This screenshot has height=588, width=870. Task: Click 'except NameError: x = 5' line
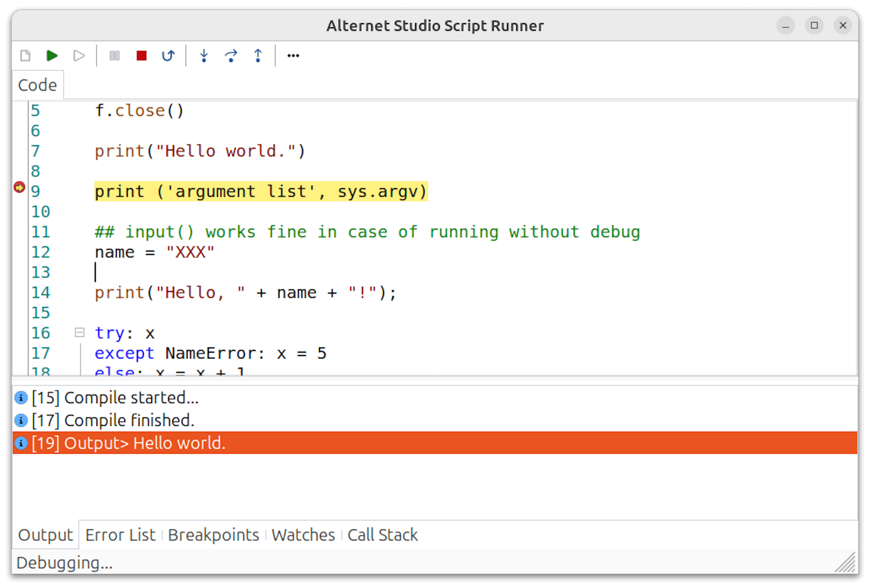(210, 353)
